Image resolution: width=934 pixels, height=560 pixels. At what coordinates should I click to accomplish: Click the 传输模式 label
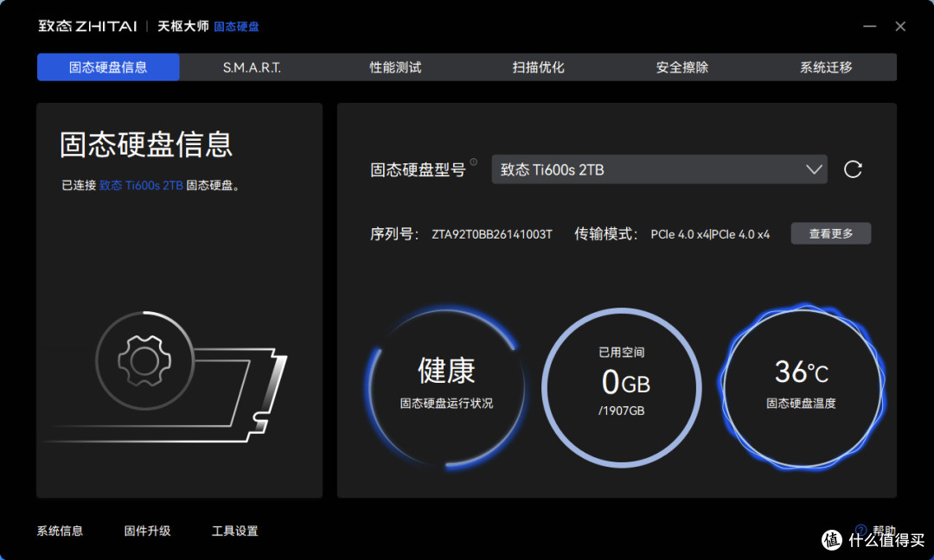click(605, 234)
